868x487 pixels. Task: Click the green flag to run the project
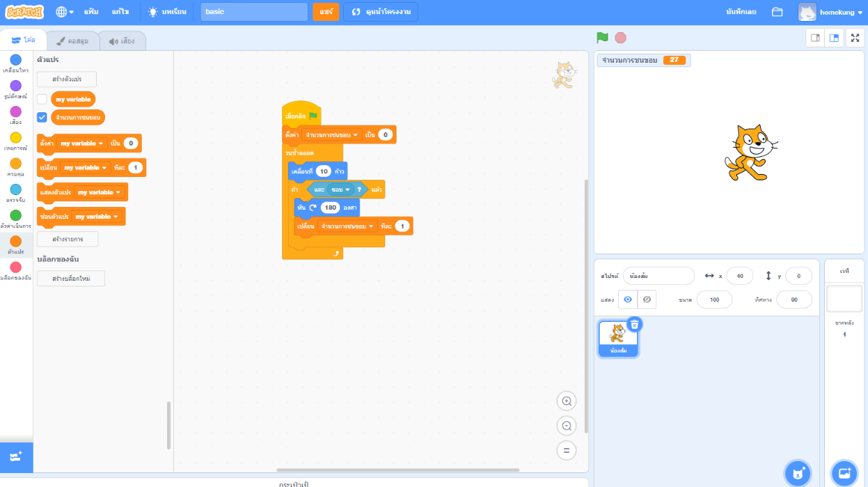point(603,38)
